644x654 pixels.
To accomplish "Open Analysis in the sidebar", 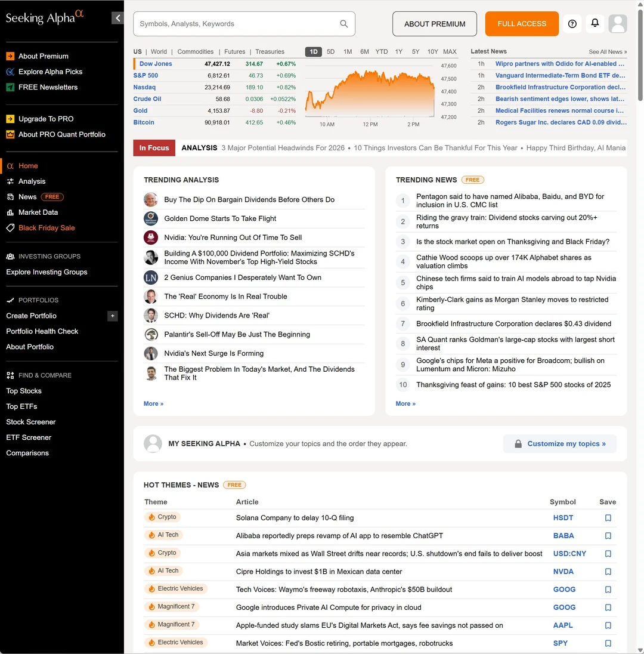I will (x=32, y=181).
